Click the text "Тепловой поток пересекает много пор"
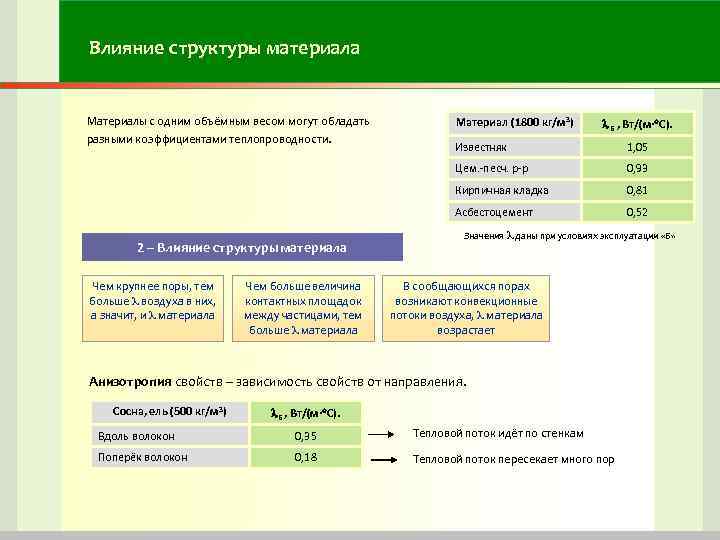The image size is (720, 540). point(513,459)
